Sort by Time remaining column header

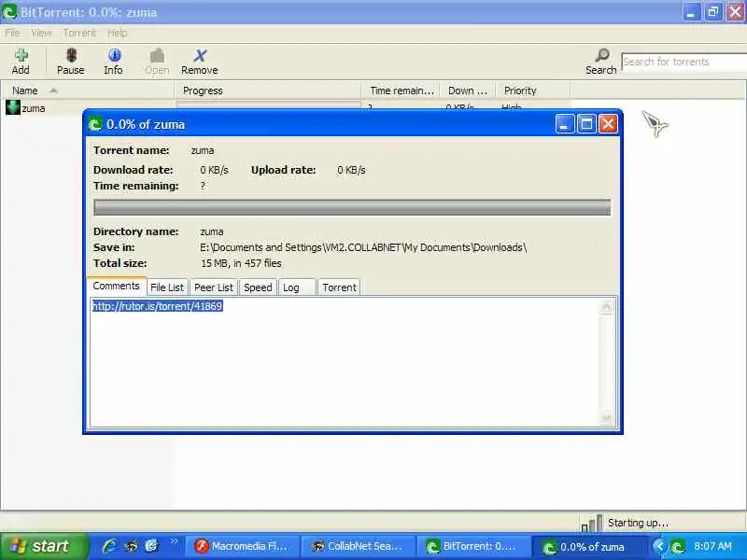pos(402,91)
